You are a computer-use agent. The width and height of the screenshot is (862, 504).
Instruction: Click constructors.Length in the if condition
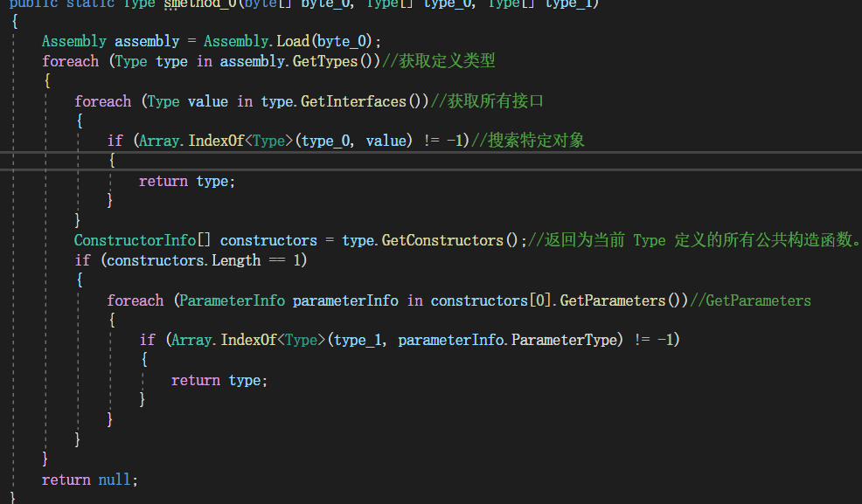pyautogui.click(x=183, y=260)
